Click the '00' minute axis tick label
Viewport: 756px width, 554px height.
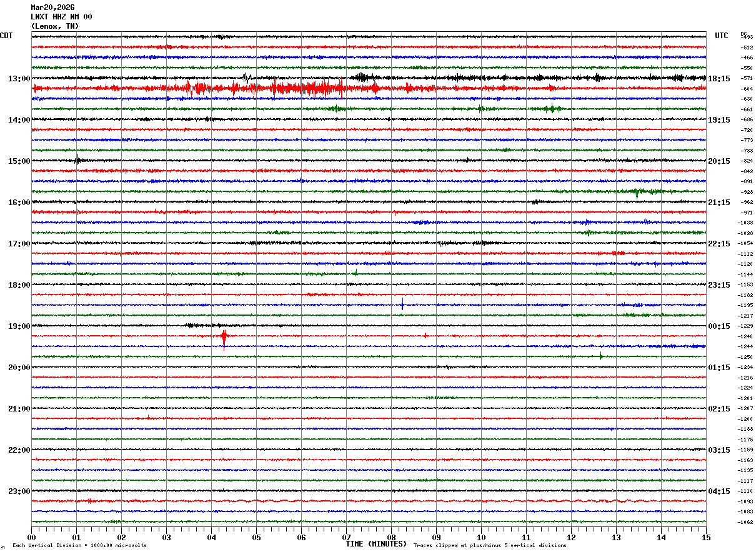point(31,537)
